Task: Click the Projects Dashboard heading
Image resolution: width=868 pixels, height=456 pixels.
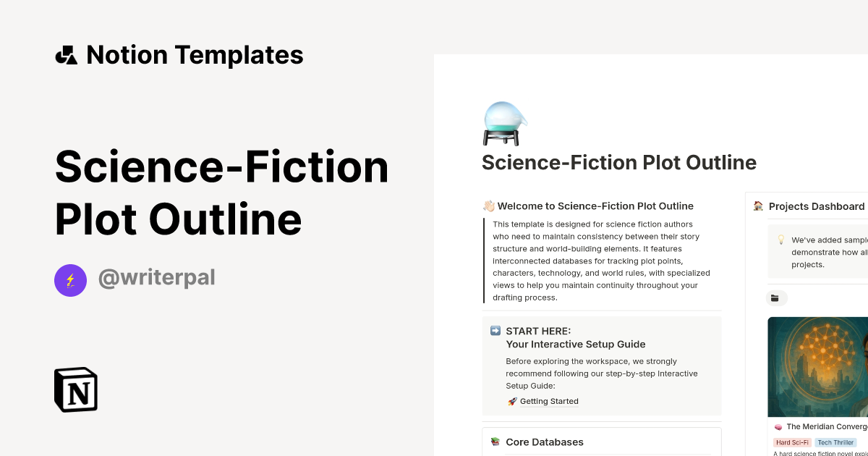Action: (817, 206)
